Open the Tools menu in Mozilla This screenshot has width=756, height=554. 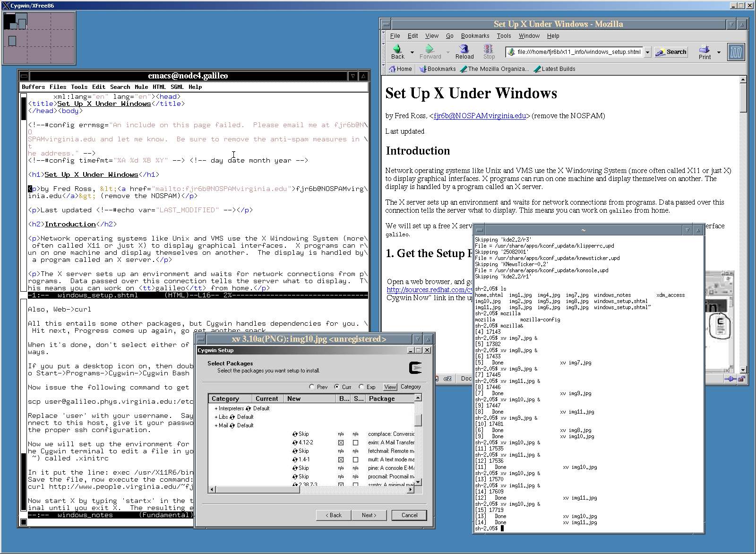click(x=504, y=36)
